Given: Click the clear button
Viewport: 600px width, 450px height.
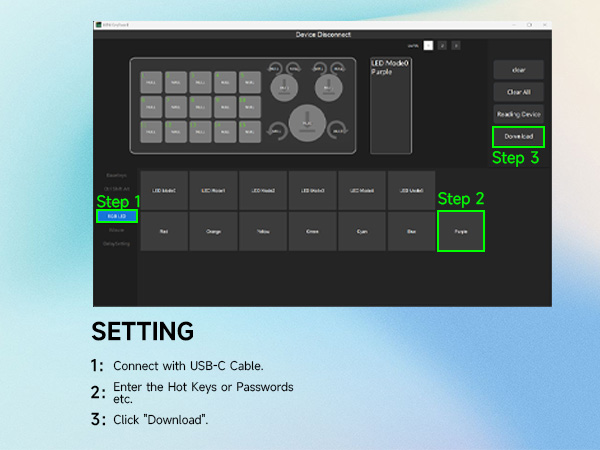Looking at the screenshot, I should [x=518, y=70].
